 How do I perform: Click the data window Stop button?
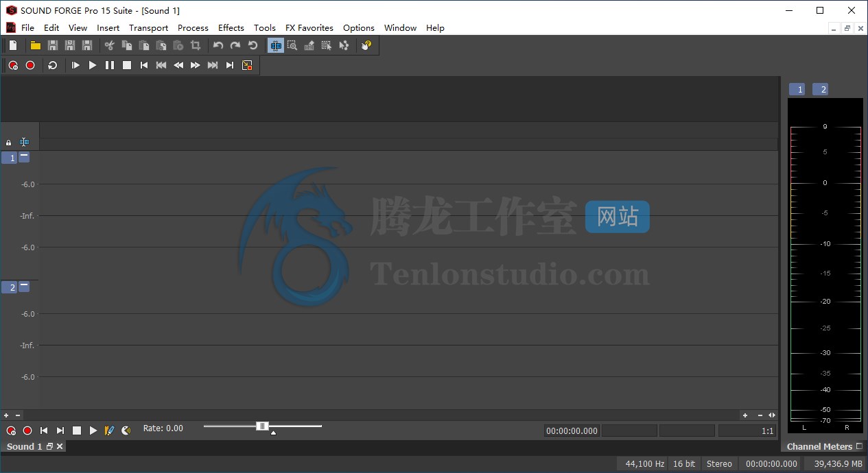(77, 430)
